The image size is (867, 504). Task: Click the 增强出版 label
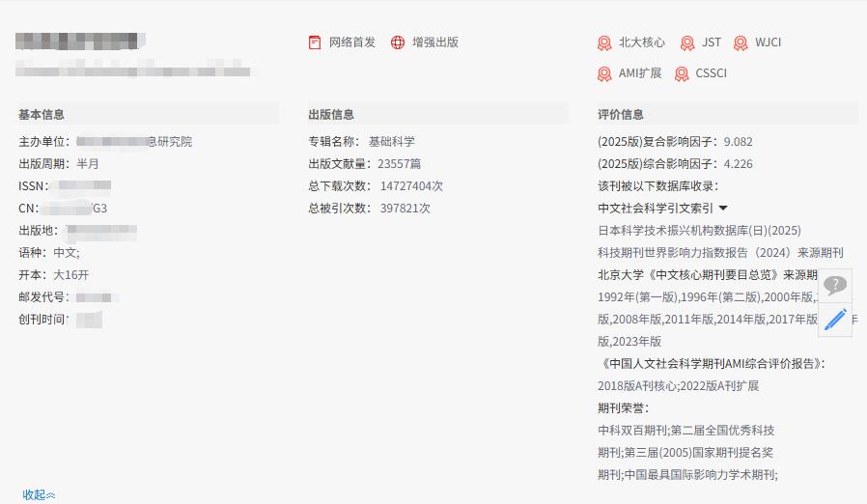435,42
